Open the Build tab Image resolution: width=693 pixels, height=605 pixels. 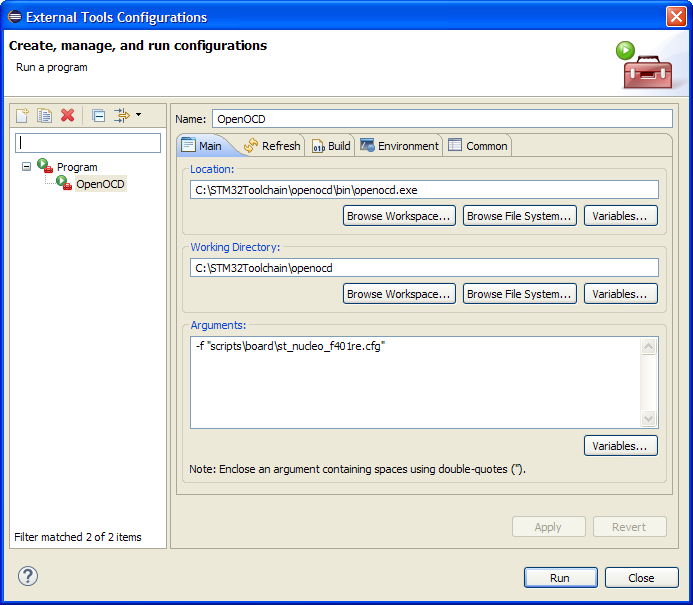(331, 146)
